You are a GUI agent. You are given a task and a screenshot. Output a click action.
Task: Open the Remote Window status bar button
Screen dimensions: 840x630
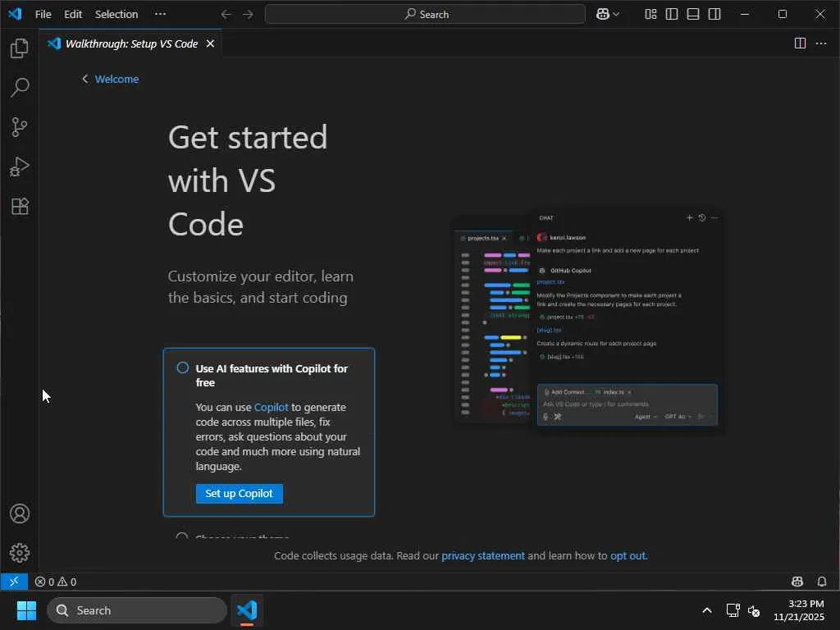[14, 582]
